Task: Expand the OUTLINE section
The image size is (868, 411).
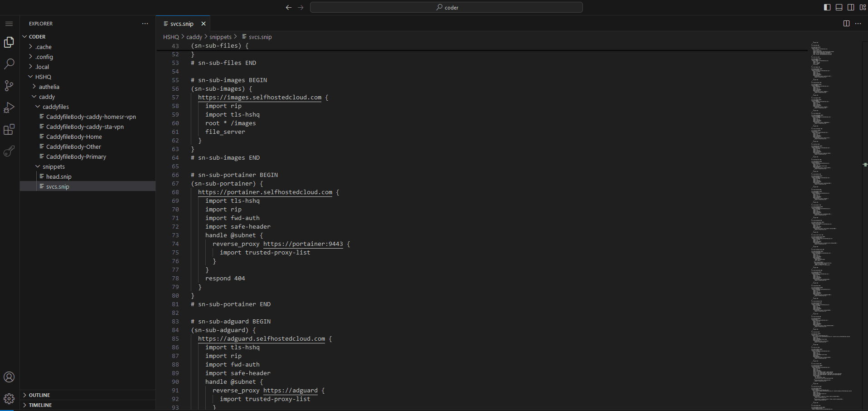Action: click(x=39, y=395)
